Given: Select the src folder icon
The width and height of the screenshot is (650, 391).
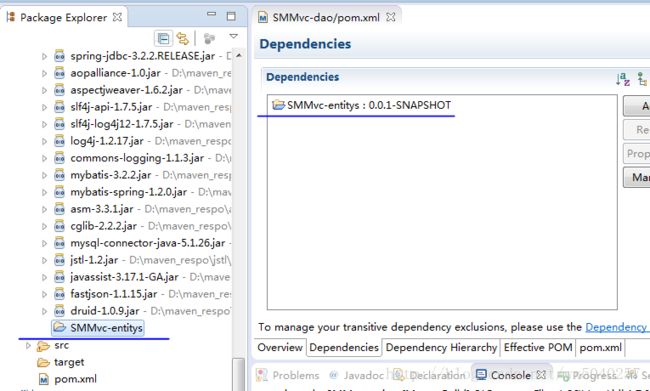Looking at the screenshot, I should click(x=43, y=346).
